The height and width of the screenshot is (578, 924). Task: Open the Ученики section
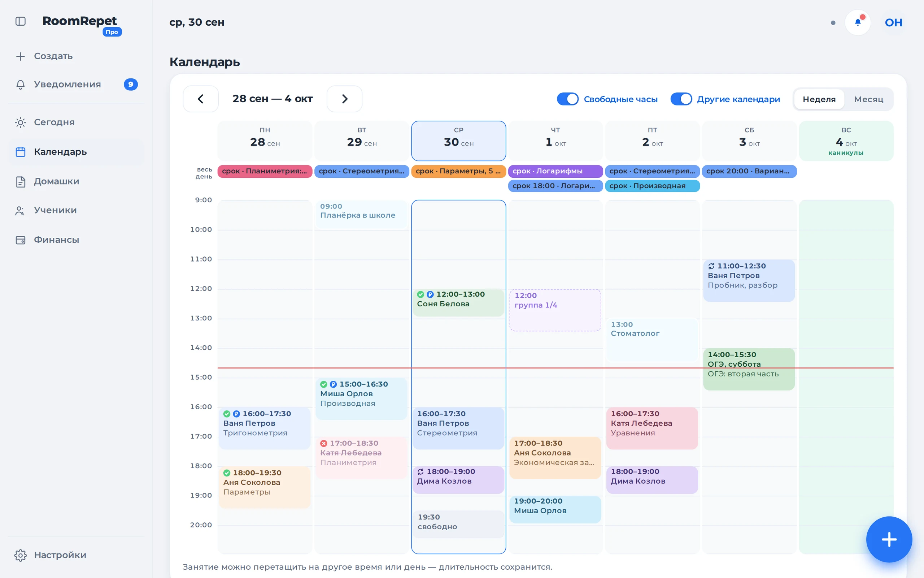coord(75,211)
